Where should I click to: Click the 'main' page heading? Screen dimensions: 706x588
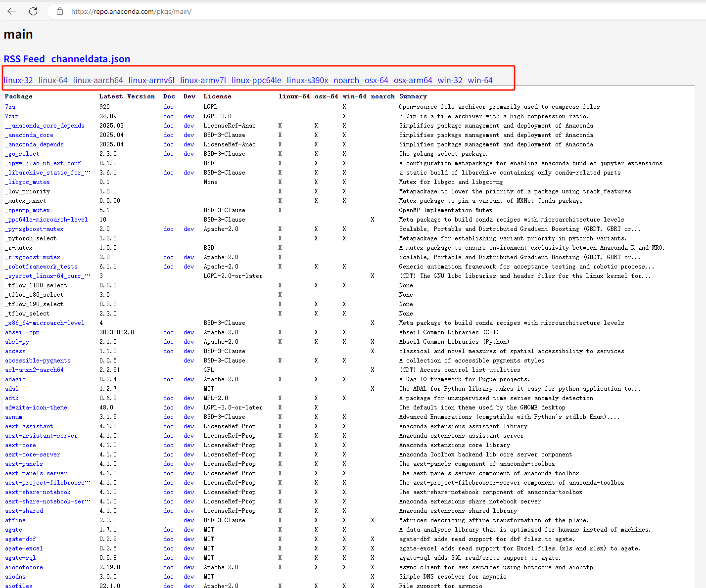18,34
